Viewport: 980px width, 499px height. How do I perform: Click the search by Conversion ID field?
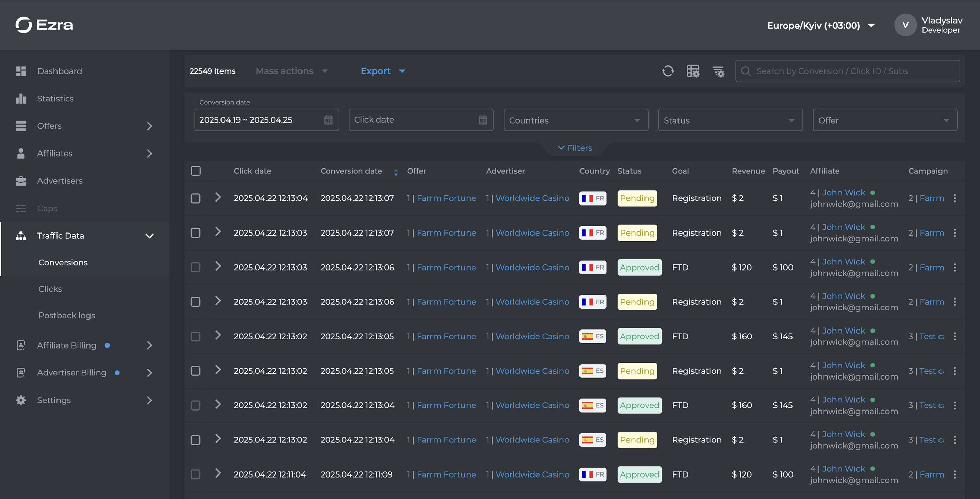point(848,71)
